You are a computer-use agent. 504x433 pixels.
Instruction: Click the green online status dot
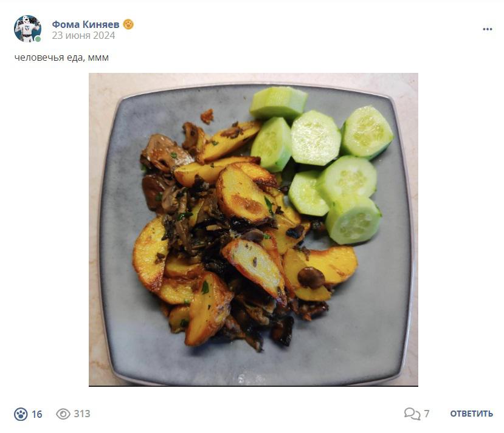[38, 39]
